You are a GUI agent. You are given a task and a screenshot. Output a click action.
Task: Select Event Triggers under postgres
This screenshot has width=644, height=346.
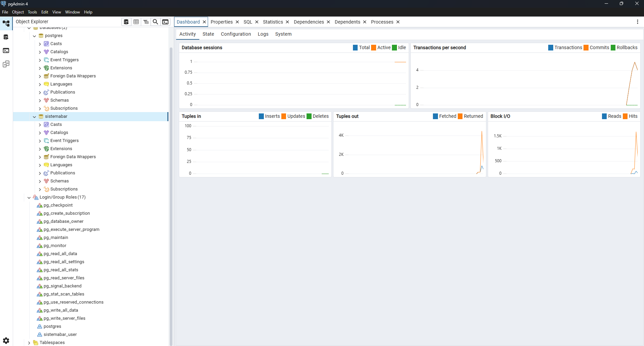coord(65,60)
